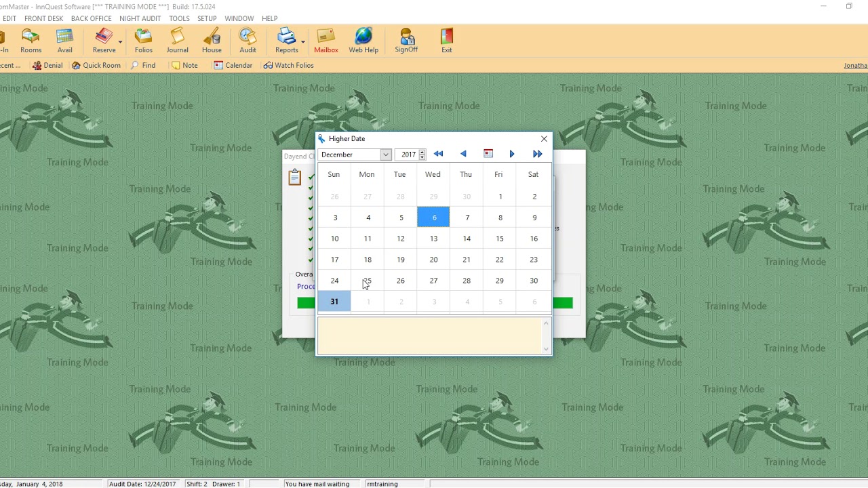Open the Rooms toolbar icon
This screenshot has height=488, width=868.
pos(31,41)
